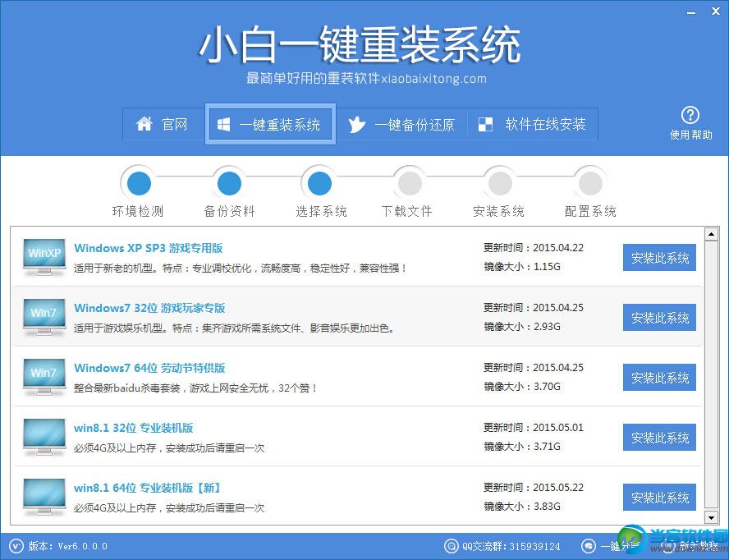Open the 使用帮助 question mark icon

(690, 115)
